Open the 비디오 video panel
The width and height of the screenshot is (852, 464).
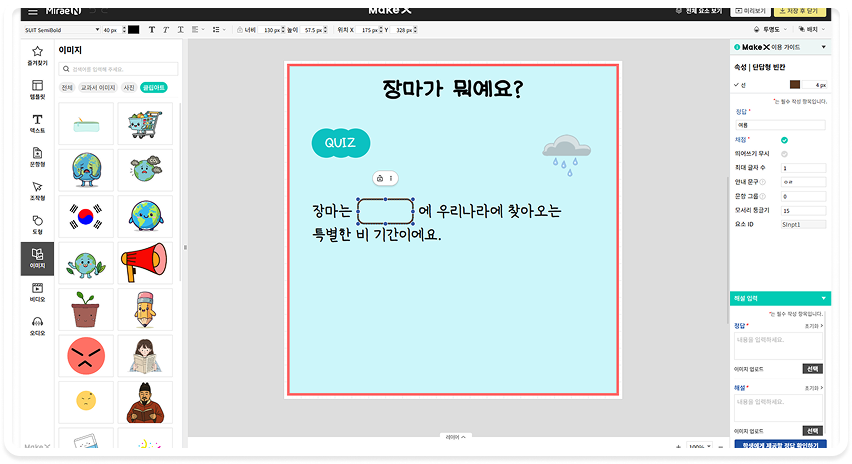[x=37, y=292]
